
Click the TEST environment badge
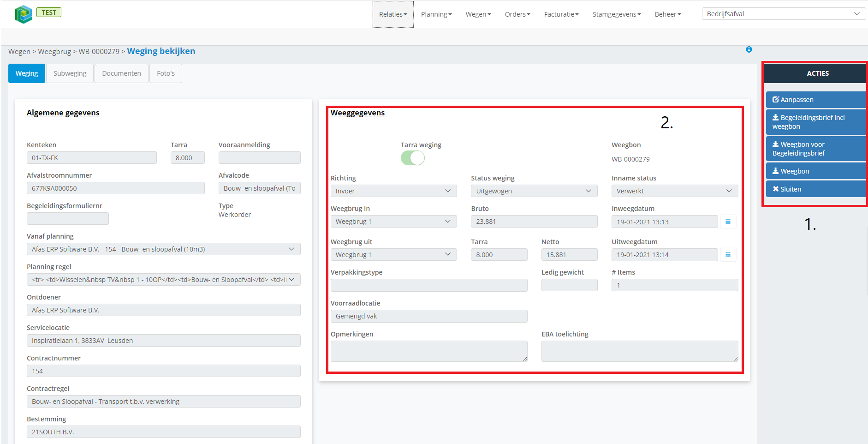[x=49, y=12]
